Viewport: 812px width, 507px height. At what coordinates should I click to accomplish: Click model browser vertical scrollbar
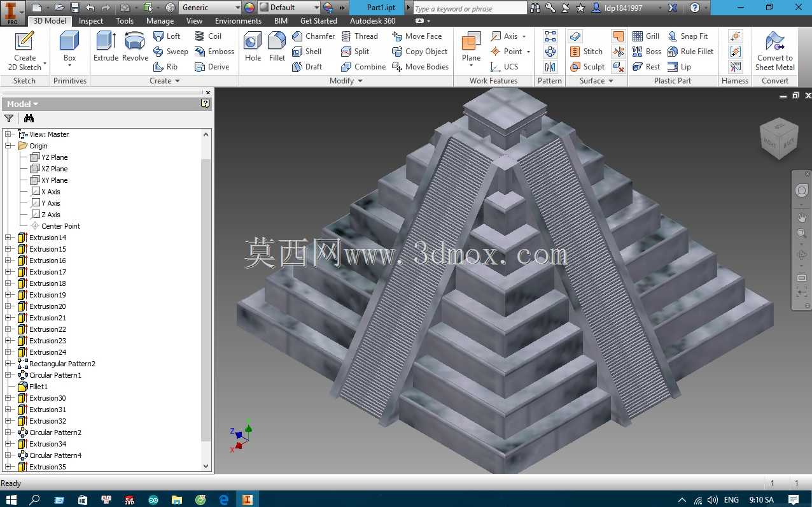(x=206, y=299)
